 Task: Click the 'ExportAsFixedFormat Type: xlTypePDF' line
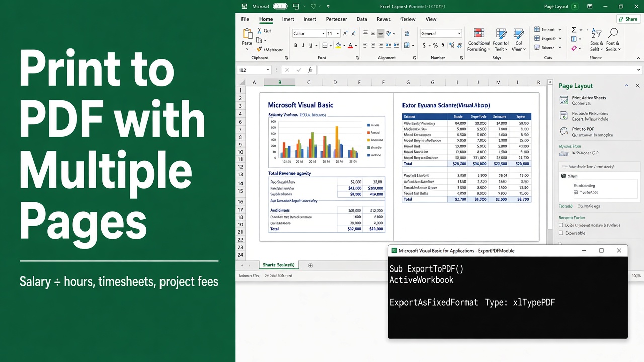pos(472,302)
